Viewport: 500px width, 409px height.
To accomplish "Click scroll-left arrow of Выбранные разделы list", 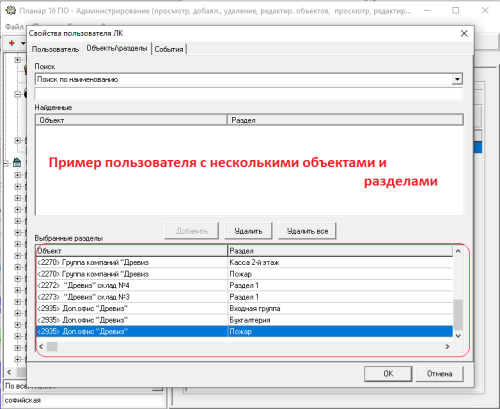I will pos(41,347).
